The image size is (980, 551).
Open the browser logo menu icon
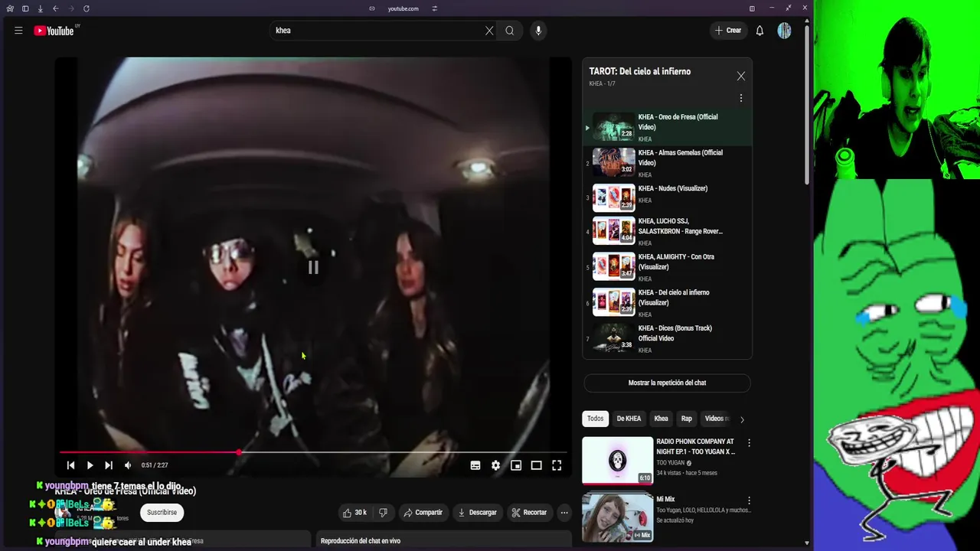(10, 8)
